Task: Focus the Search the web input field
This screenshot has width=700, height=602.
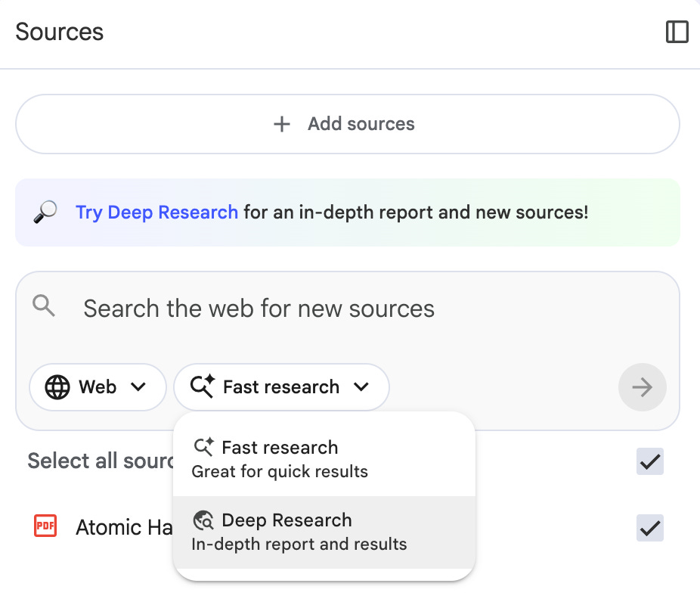Action: click(348, 308)
